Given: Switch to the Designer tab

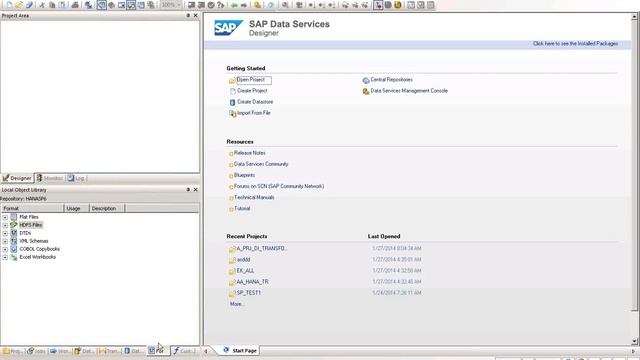Looking at the screenshot, I should point(17,178).
